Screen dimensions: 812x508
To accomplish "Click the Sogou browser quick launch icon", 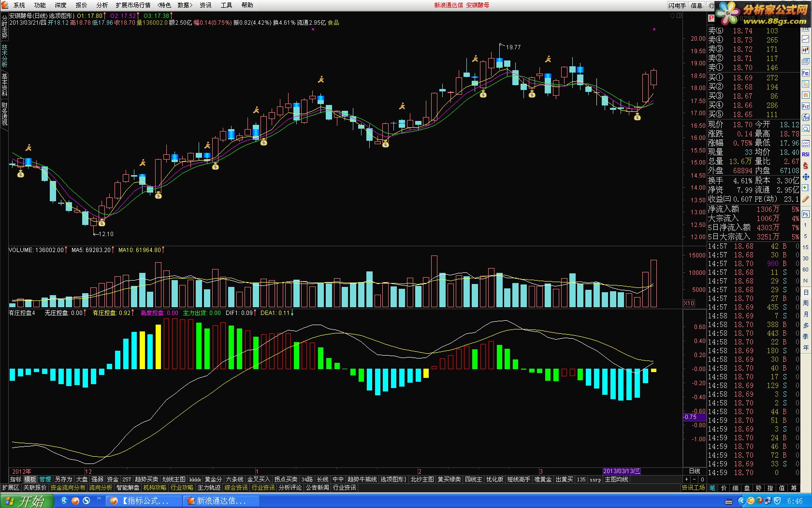I will point(87,501).
